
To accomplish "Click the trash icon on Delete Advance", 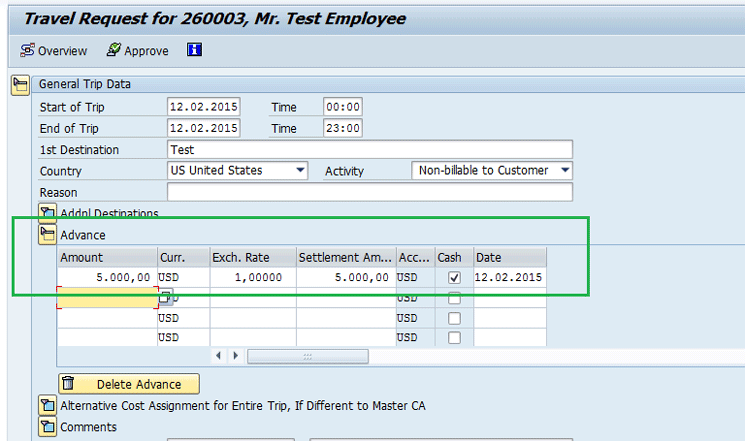I will tap(69, 384).
